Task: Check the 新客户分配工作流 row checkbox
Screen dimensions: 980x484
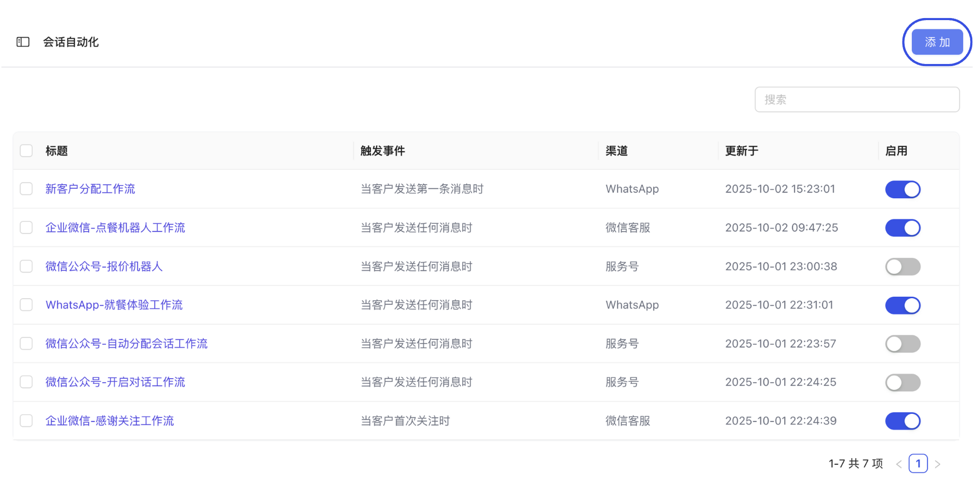Action: [26, 189]
